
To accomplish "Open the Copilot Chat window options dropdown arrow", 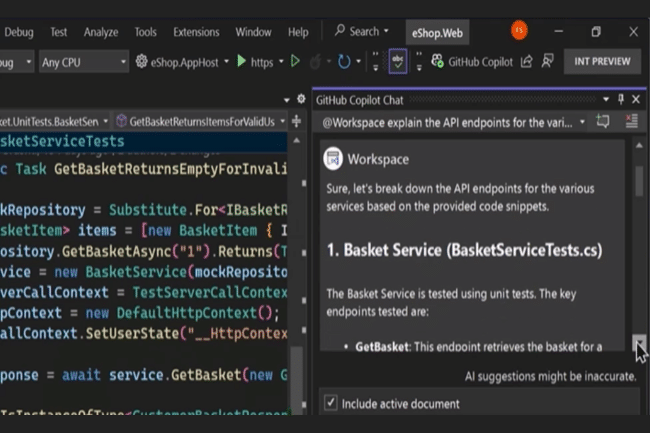I will (x=606, y=99).
